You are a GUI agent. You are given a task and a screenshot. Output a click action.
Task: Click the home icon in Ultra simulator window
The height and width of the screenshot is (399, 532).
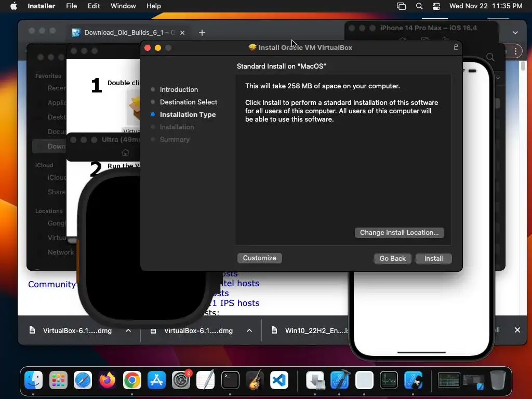125,153
